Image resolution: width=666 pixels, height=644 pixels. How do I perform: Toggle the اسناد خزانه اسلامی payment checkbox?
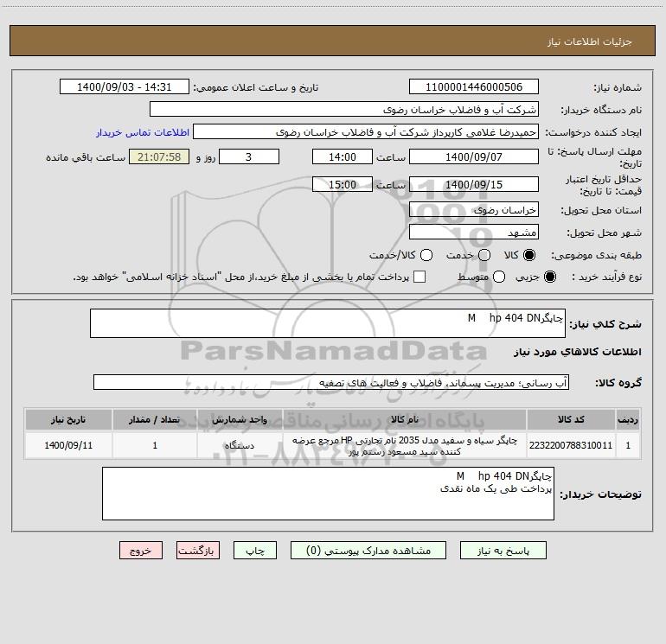[x=419, y=277]
